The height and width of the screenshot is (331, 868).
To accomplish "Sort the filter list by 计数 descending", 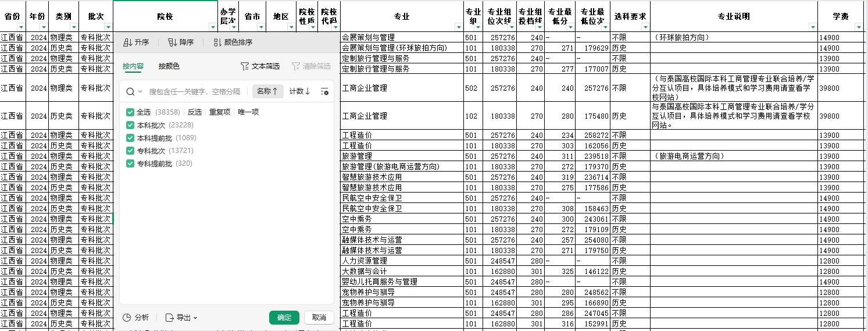I will tap(300, 91).
